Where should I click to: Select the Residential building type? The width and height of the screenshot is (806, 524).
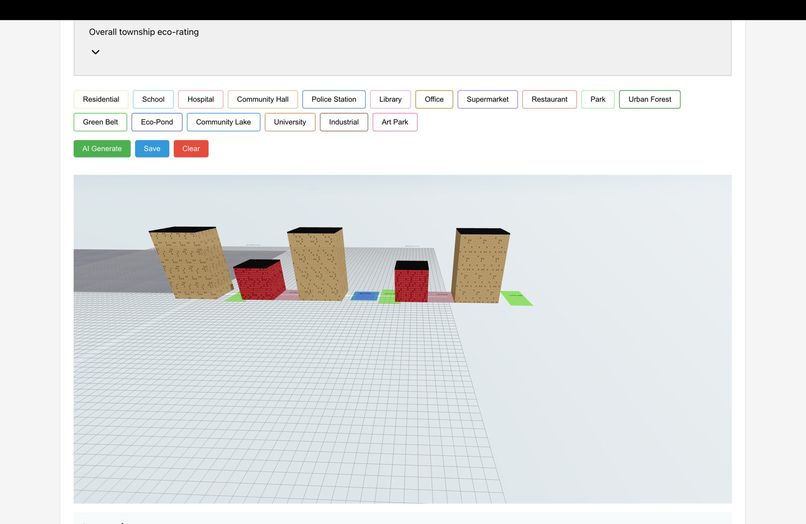click(x=101, y=99)
